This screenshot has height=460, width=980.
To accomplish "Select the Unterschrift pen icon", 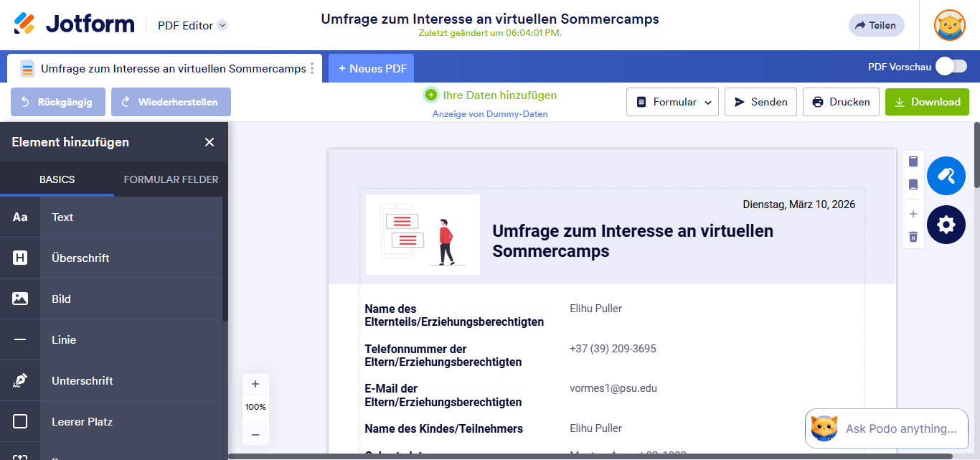I will pos(19,380).
